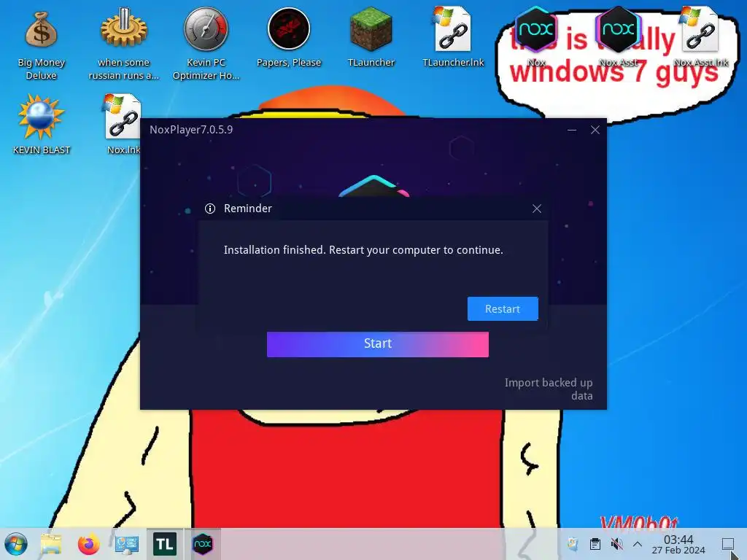Expand hidden system tray icons arrow

(x=638, y=544)
